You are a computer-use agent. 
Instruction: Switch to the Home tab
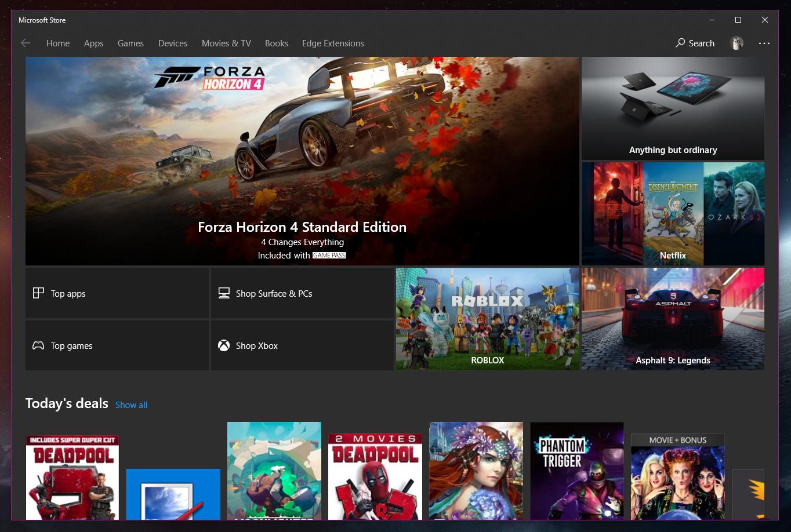tap(58, 43)
